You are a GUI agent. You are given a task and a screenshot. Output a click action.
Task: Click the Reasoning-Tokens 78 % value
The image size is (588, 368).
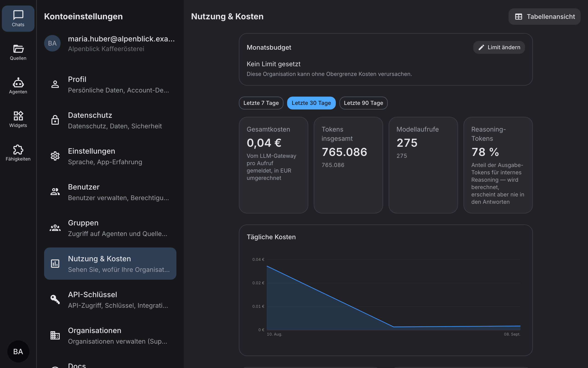tap(485, 152)
